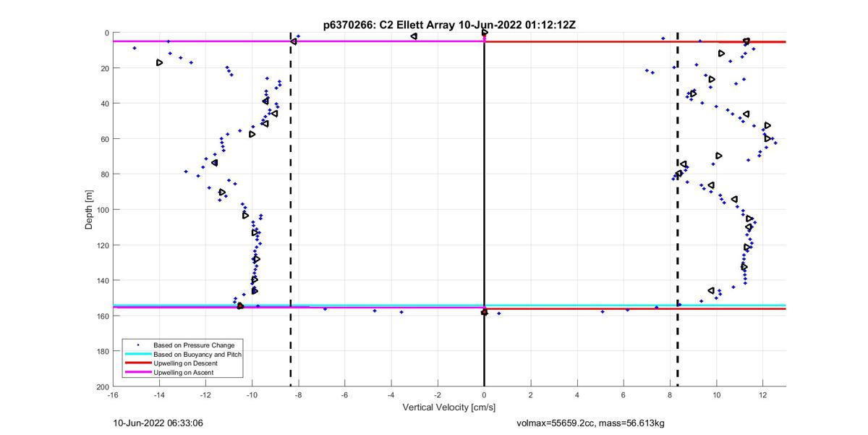Click legend entry Based on Pressure Change
868x435 pixels.
[194, 345]
